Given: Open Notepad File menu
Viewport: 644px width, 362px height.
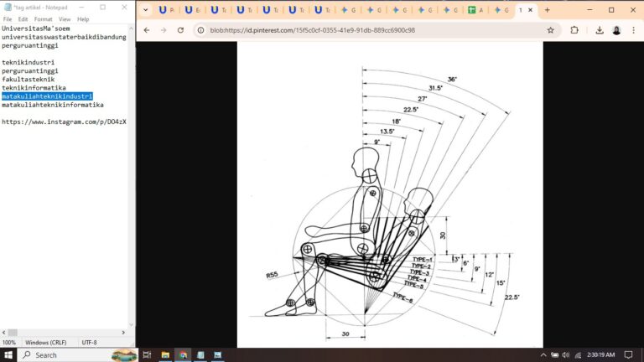Looking at the screenshot, I should [8, 19].
